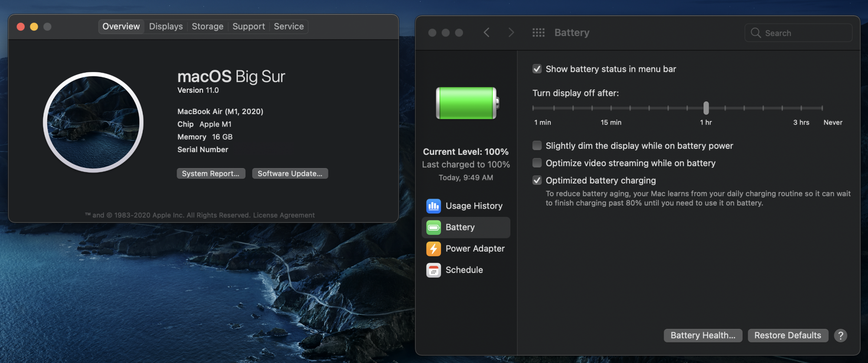
Task: Select the Schedule text label
Action: (464, 270)
